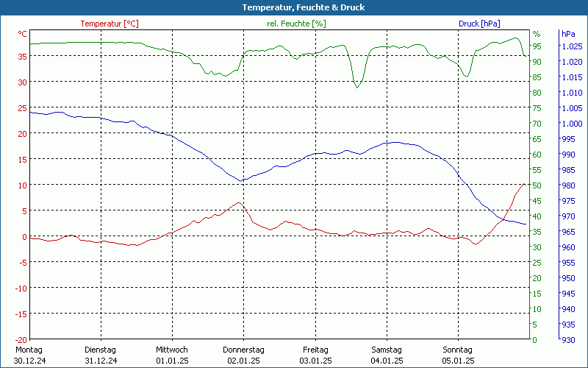588x368 pixels.
Task: Click the blue pressure value '970'
Action: coord(568,216)
